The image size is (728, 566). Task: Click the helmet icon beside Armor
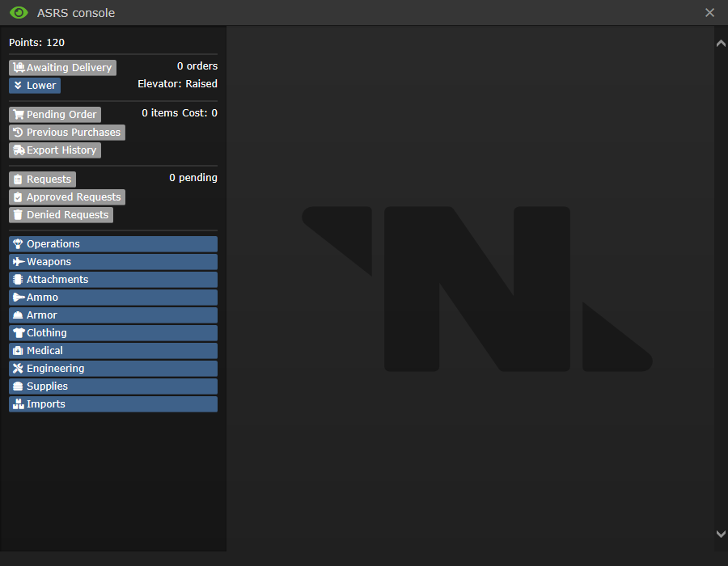(x=18, y=315)
